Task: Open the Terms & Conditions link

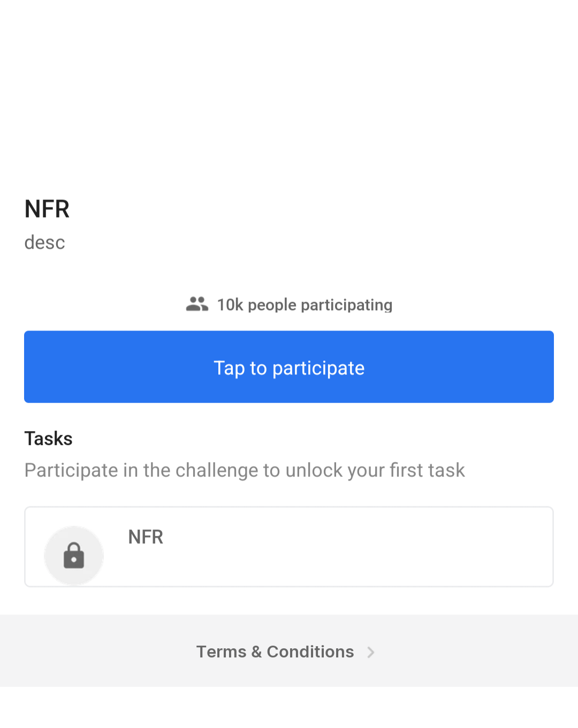Action: 275,652
